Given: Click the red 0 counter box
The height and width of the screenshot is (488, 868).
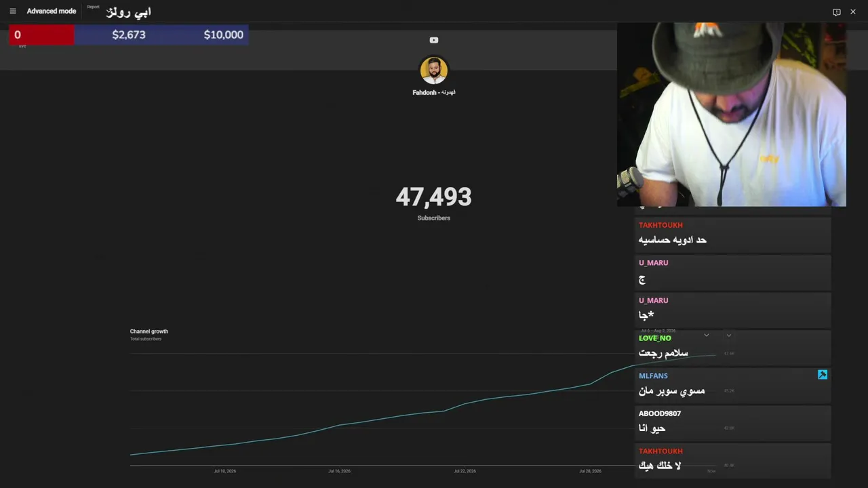Looking at the screenshot, I should click(x=41, y=35).
